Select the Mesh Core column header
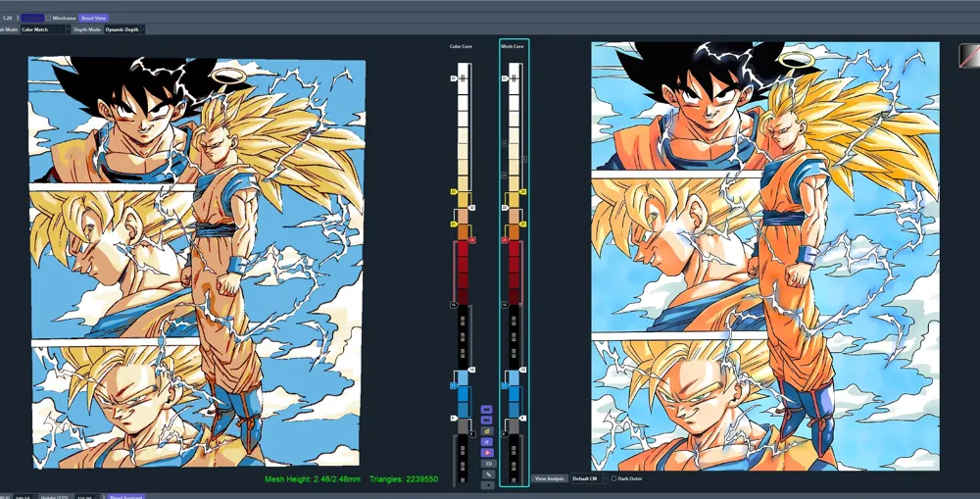This screenshot has width=980, height=499. click(513, 47)
